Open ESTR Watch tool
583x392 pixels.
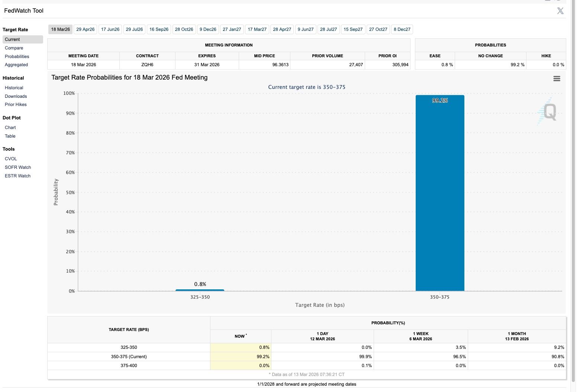[17, 176]
